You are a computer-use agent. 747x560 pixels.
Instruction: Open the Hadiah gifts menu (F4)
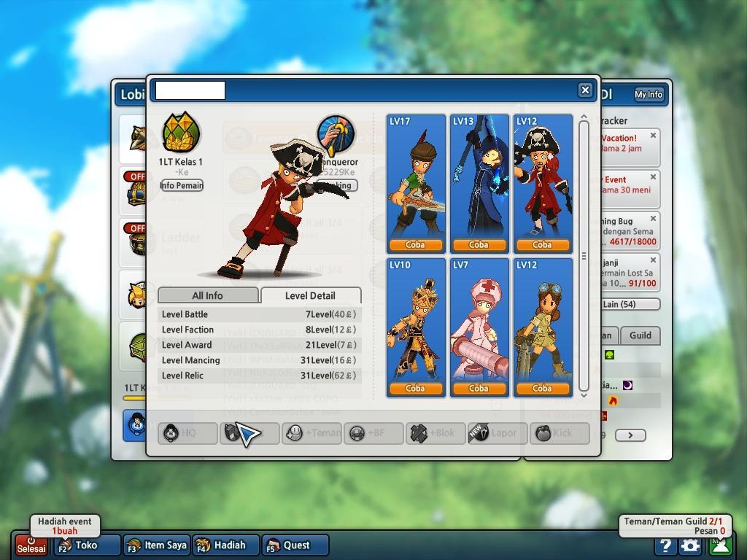click(x=226, y=545)
